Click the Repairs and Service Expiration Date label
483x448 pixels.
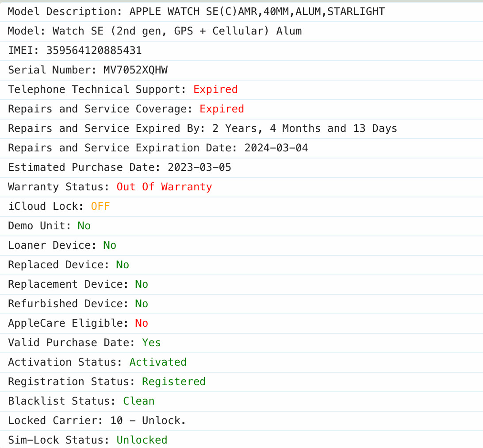coord(123,148)
